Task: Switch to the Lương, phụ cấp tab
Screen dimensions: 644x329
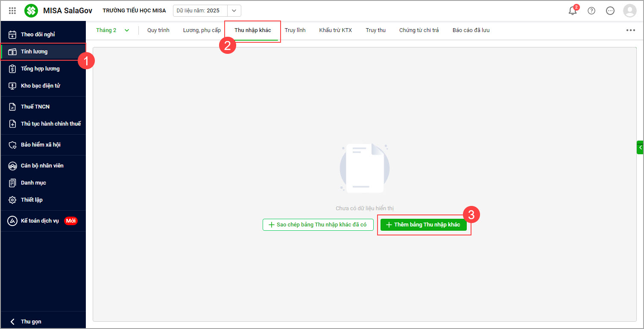Action: click(x=202, y=30)
